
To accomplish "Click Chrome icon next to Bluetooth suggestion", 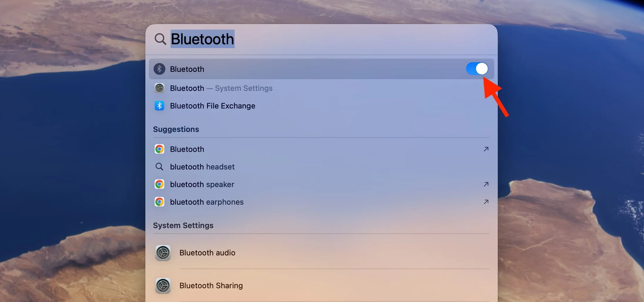I will click(x=159, y=149).
